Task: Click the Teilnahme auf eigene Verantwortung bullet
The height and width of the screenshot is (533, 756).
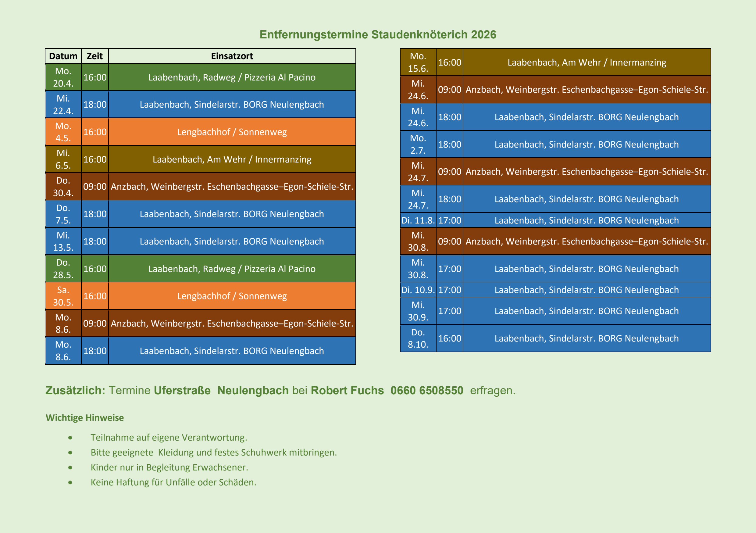Action: [x=169, y=438]
